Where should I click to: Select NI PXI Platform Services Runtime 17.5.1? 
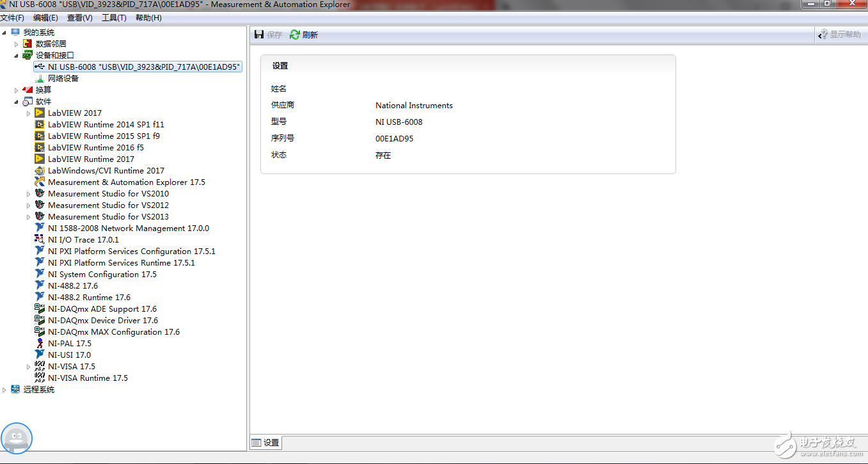(122, 263)
